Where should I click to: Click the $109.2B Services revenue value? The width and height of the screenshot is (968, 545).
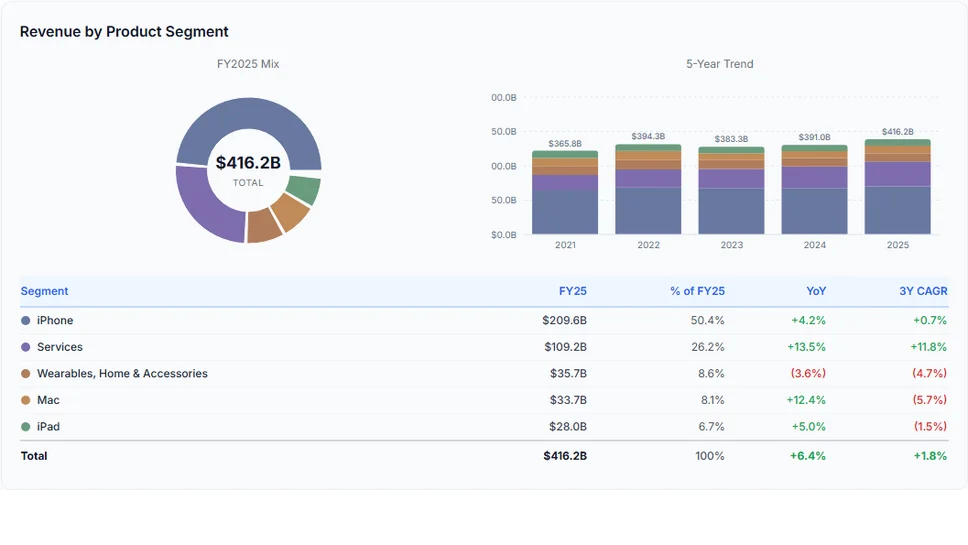click(565, 347)
